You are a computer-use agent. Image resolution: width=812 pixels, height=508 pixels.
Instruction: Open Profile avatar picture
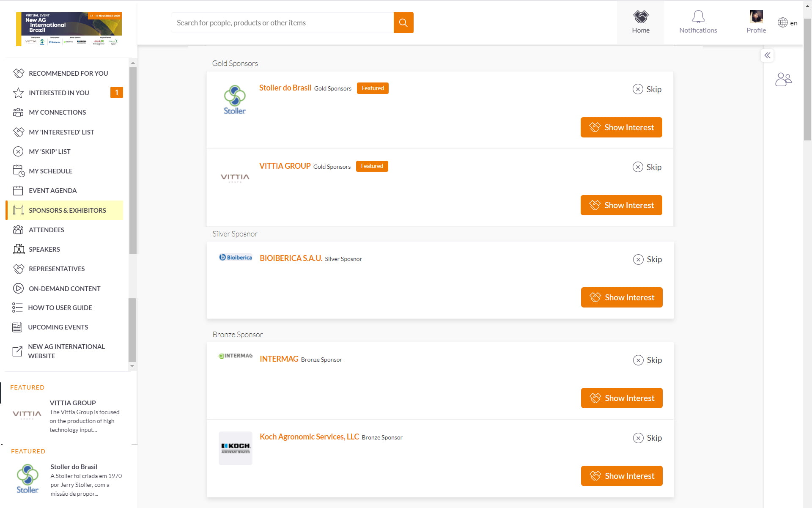pos(756,17)
